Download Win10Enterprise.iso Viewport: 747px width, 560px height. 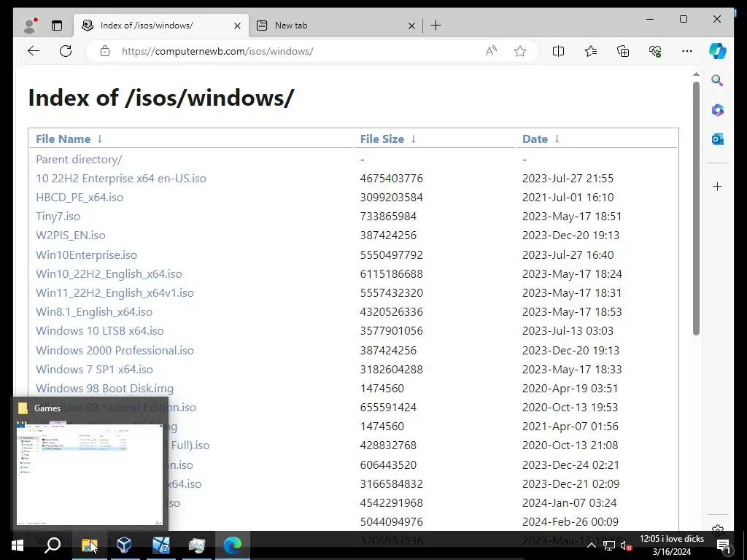click(x=86, y=254)
